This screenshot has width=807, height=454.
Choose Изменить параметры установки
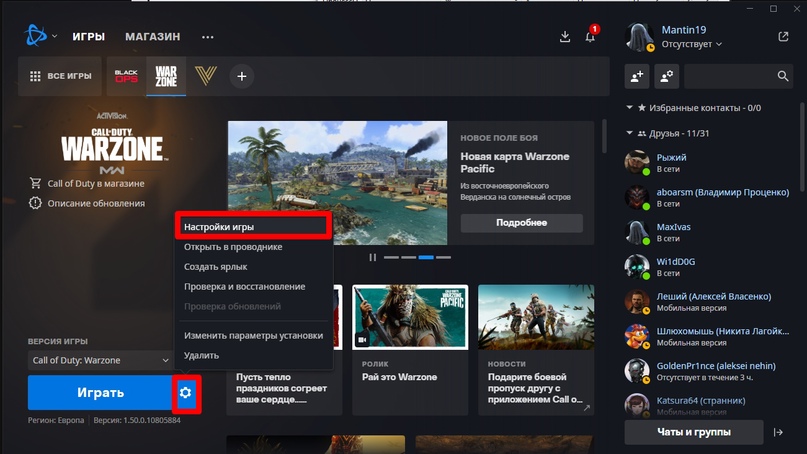(253, 335)
